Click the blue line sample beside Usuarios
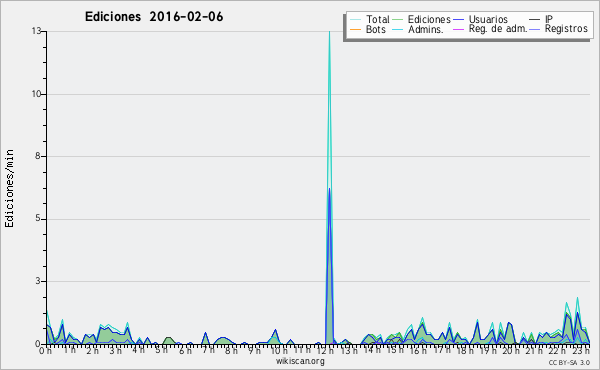The height and width of the screenshot is (370, 600). (458, 20)
